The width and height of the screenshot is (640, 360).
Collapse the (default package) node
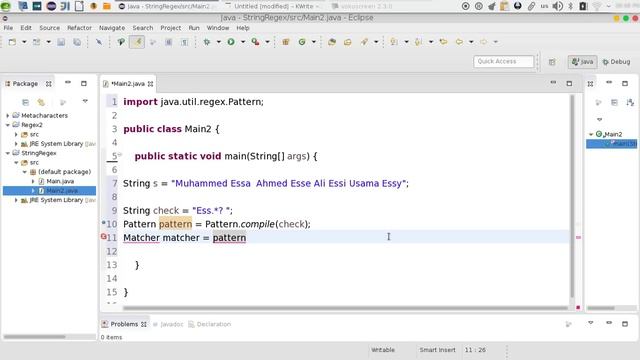click(x=24, y=172)
